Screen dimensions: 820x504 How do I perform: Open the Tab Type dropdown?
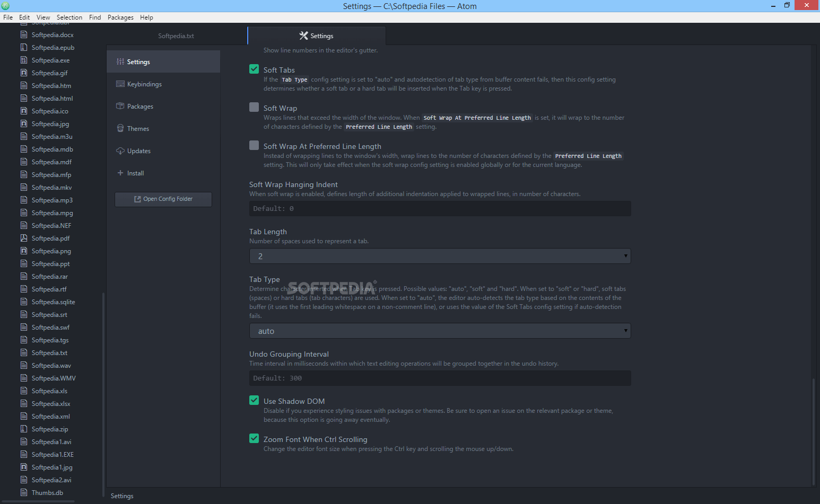(x=440, y=331)
